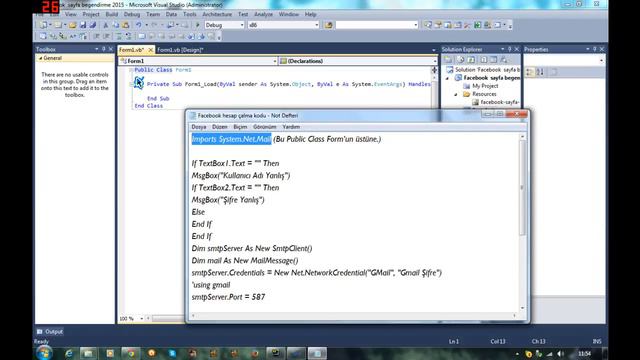
Task: Click the taskbar clock showing 11:54
Action: pyautogui.click(x=584, y=353)
